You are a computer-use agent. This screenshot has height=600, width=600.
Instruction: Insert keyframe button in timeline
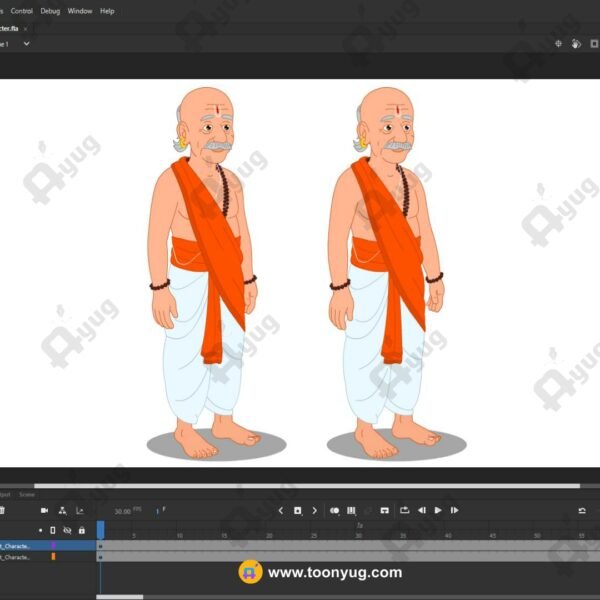point(298,510)
